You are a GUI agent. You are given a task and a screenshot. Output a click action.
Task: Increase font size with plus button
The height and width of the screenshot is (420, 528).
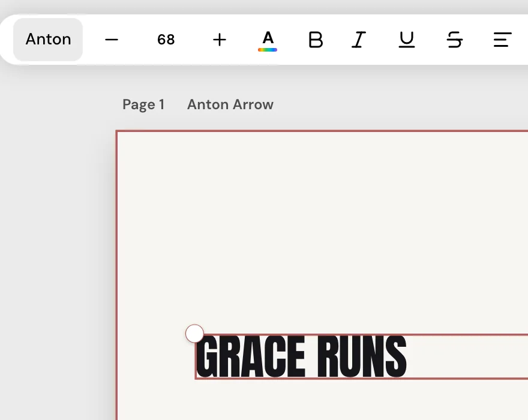tap(220, 40)
